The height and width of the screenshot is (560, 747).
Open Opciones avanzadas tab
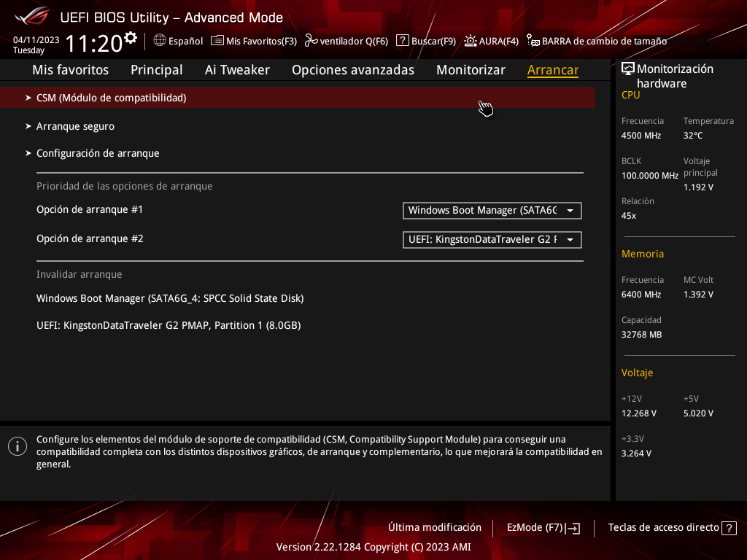(x=353, y=70)
